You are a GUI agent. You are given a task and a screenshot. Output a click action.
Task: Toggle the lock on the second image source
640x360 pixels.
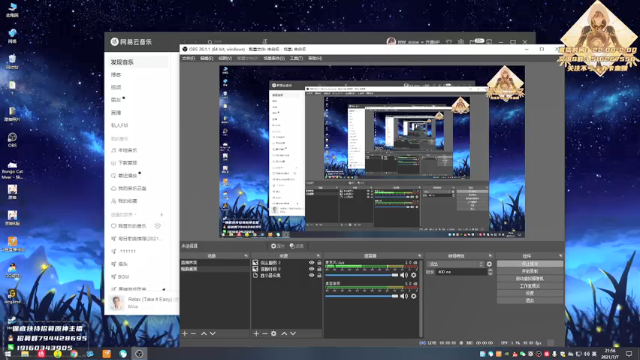319,269
